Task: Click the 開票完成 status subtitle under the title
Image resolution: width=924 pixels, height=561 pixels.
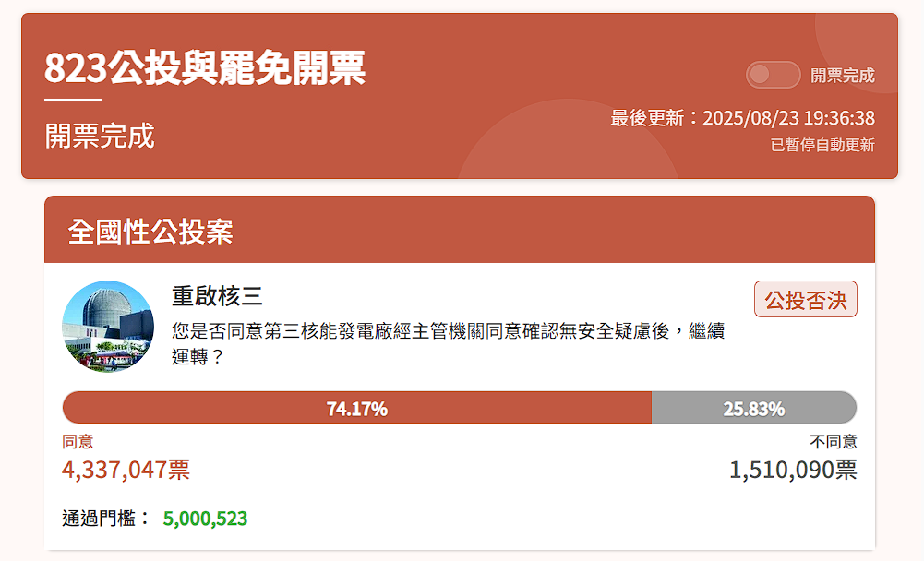Action: tap(100, 136)
